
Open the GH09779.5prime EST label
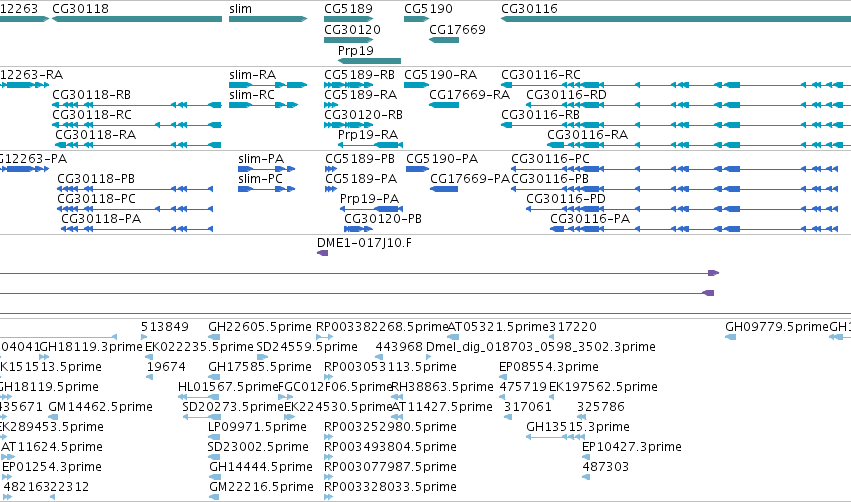[777, 327]
